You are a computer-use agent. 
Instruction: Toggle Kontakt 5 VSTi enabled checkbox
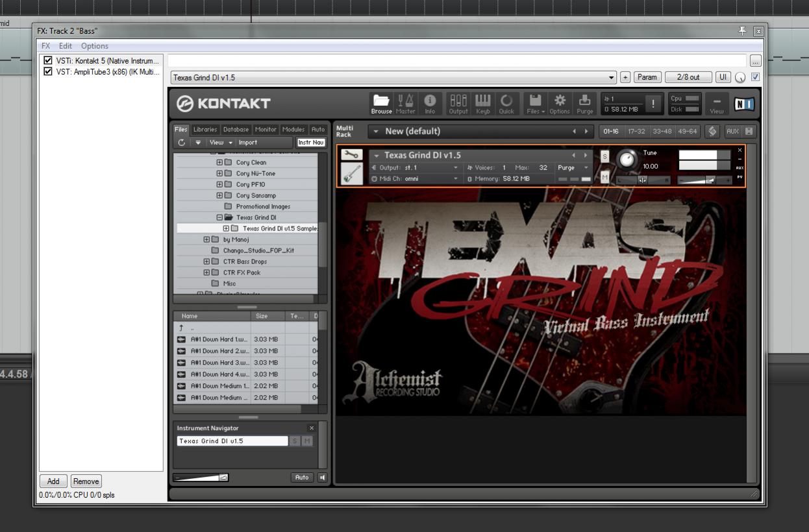pos(47,60)
